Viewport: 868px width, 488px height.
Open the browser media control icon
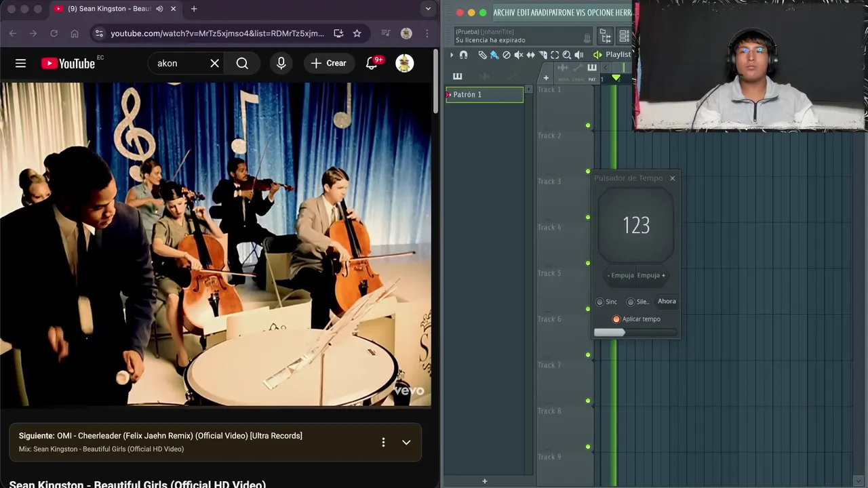[x=386, y=33]
